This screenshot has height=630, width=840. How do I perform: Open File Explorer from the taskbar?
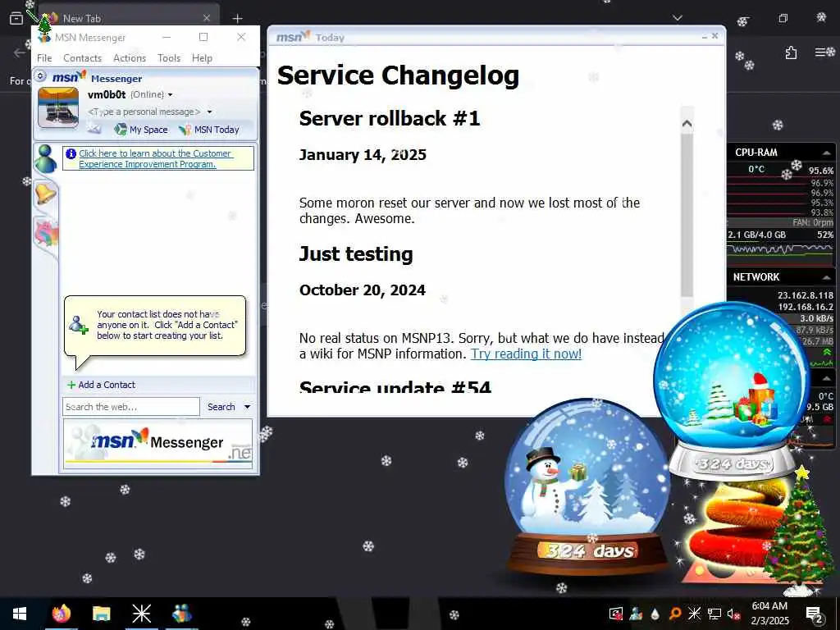click(101, 614)
